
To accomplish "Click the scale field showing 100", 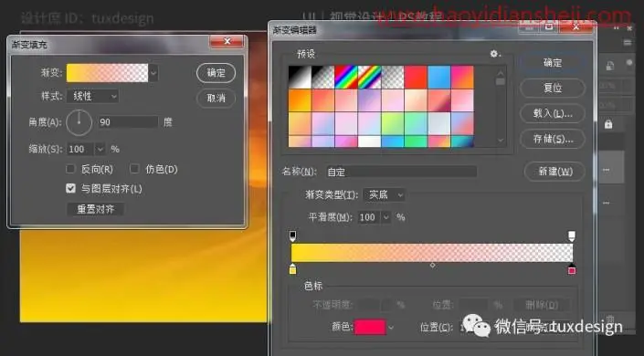I will click(x=80, y=149).
